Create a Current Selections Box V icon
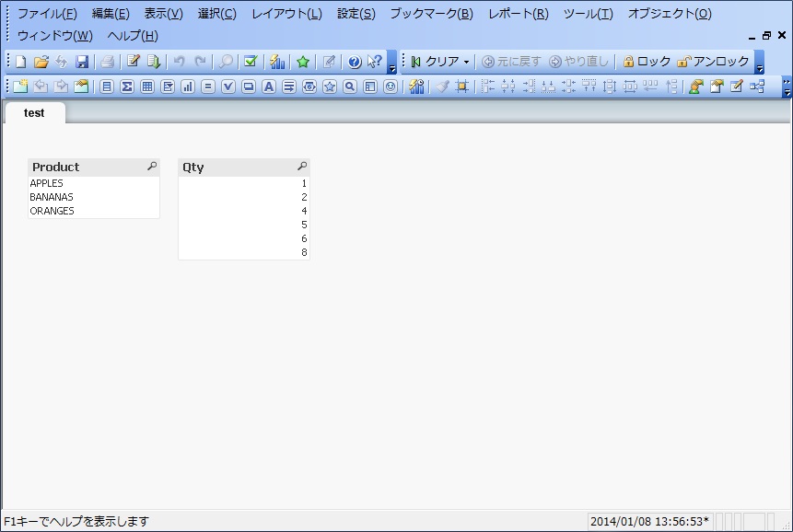This screenshot has width=793, height=532. 228,87
